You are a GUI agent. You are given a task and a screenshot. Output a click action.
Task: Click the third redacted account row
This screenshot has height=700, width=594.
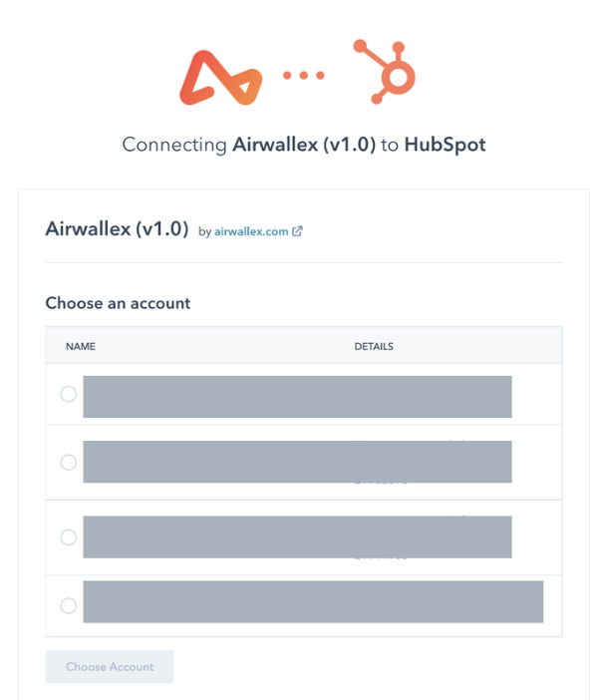[297, 537]
